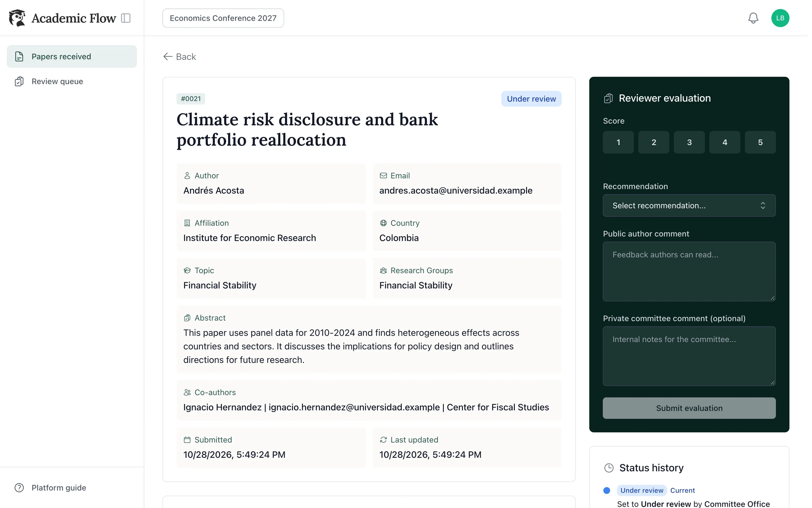Image resolution: width=812 pixels, height=508 pixels.
Task: Select score 4
Action: pos(725,142)
